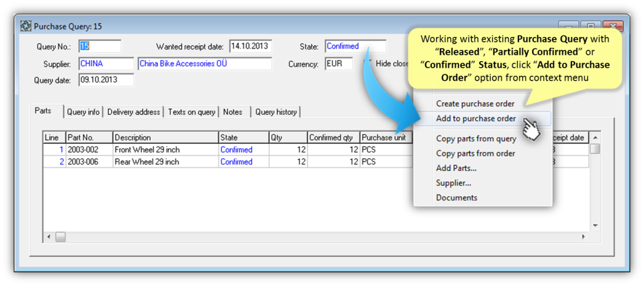This screenshot has width=644, height=286.
Task: Click the right arrow of horizontal scrollbar
Action: (584, 237)
